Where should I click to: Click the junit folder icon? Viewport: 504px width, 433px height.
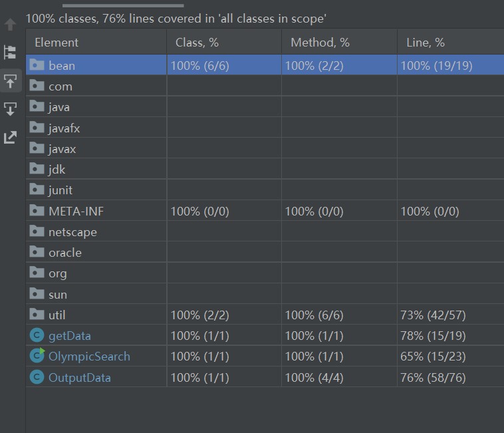point(37,189)
